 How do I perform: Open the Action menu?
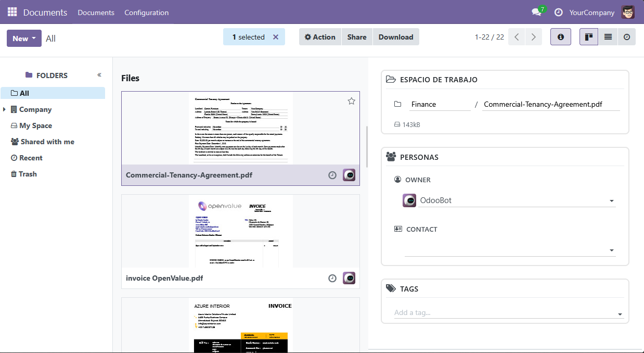point(320,37)
